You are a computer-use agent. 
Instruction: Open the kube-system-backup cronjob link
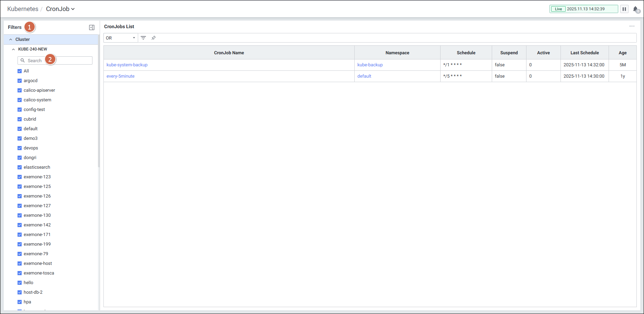point(127,65)
